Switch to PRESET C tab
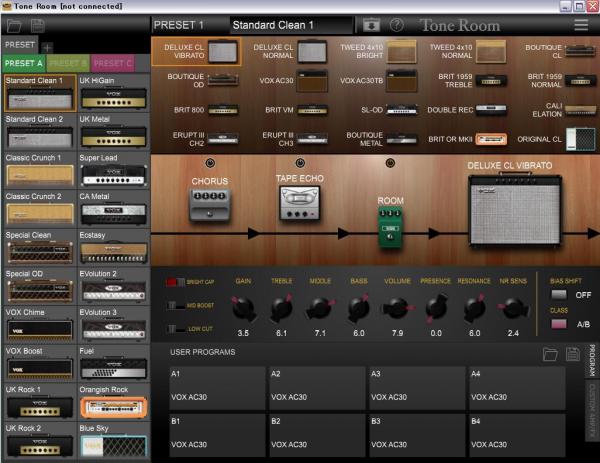 pyautogui.click(x=112, y=63)
